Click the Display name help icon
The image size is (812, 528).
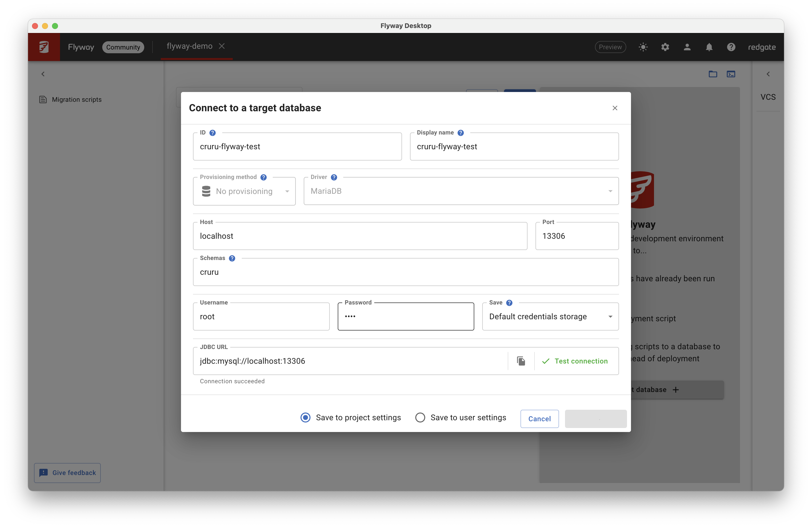[x=460, y=133]
